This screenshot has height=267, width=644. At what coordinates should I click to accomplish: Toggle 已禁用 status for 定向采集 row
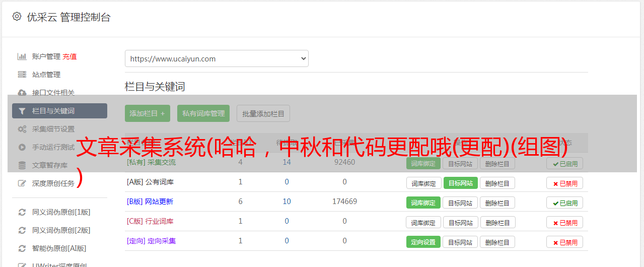point(564,242)
